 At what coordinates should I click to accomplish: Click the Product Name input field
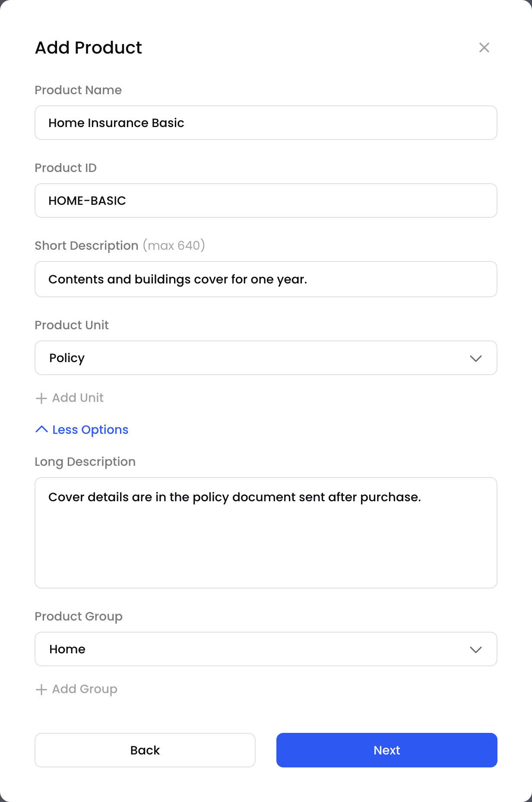point(266,123)
